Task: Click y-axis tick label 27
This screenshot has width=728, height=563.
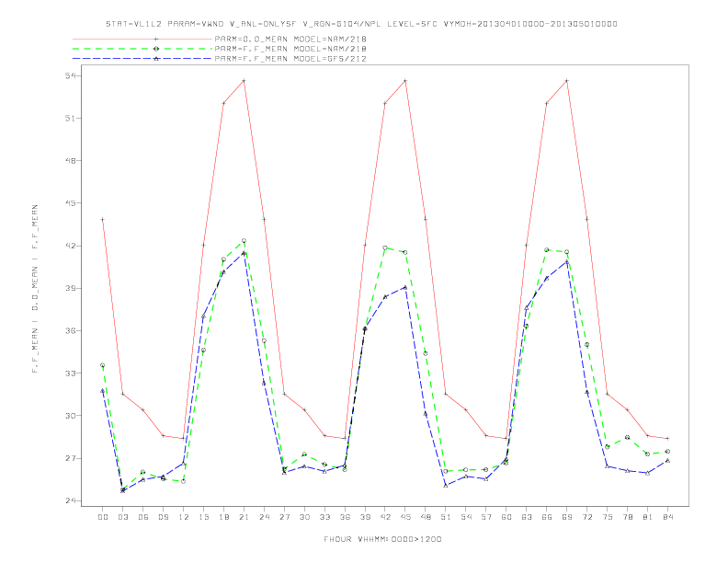Action: (x=70, y=458)
